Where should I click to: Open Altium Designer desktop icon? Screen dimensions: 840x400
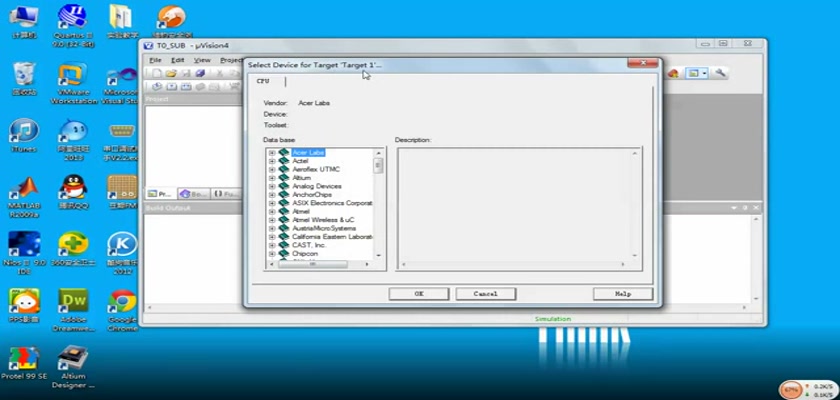(x=73, y=367)
